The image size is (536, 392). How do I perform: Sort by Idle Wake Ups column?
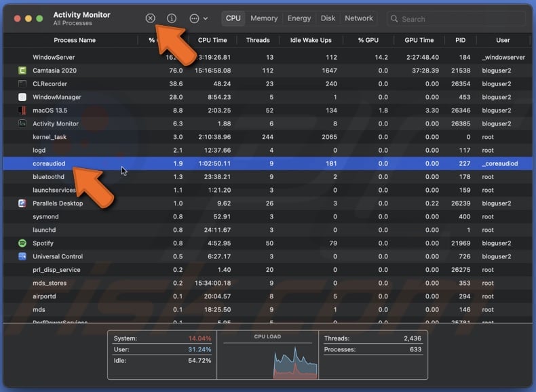click(310, 40)
